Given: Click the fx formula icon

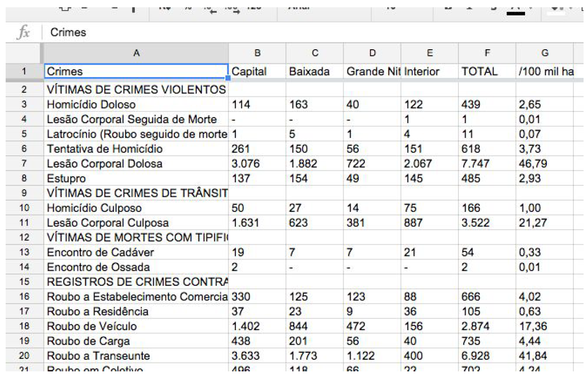Looking at the screenshot, I should 23,32.
